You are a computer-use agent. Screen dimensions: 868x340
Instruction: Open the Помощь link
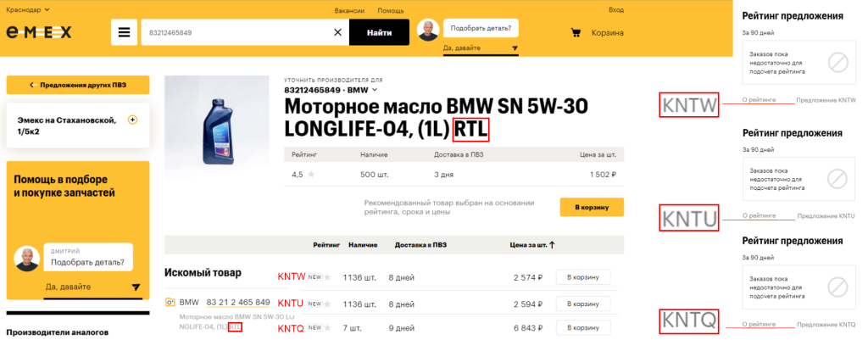391,10
